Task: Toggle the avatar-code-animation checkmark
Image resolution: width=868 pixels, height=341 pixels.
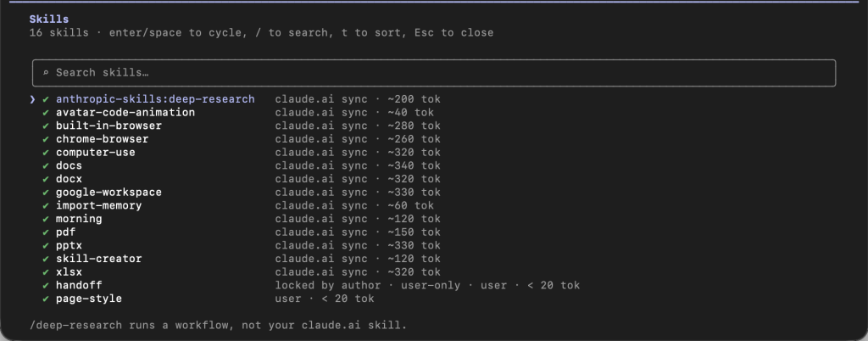Action: pyautogui.click(x=46, y=113)
